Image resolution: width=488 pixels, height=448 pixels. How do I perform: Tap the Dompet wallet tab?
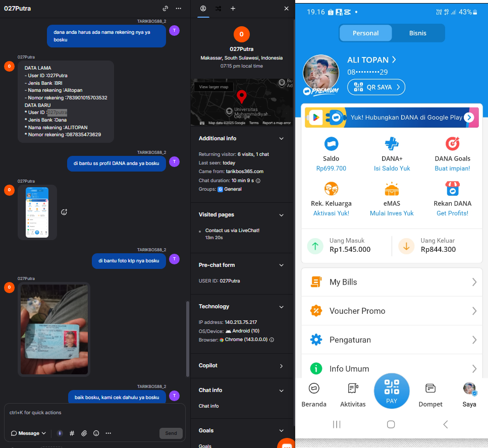pyautogui.click(x=430, y=395)
